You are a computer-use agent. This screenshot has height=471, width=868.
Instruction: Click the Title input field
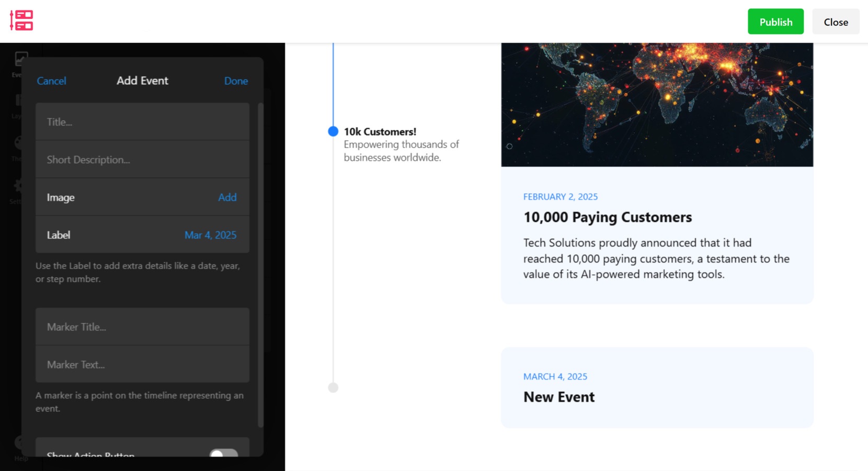pyautogui.click(x=142, y=121)
